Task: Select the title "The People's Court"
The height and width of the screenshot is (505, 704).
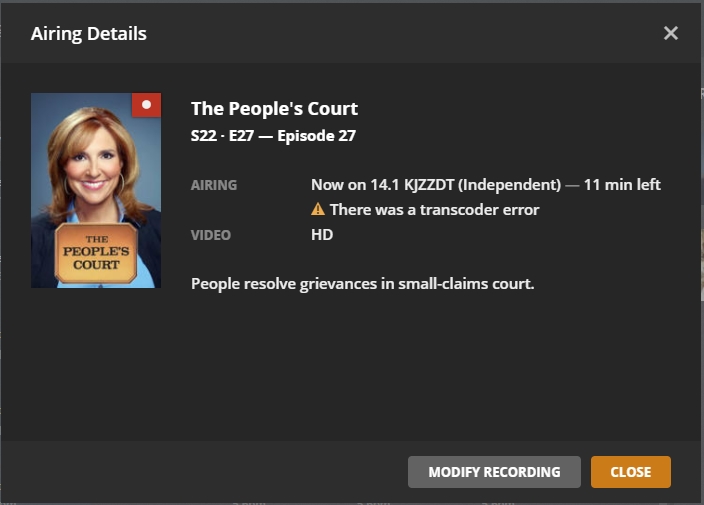Action: coord(274,109)
